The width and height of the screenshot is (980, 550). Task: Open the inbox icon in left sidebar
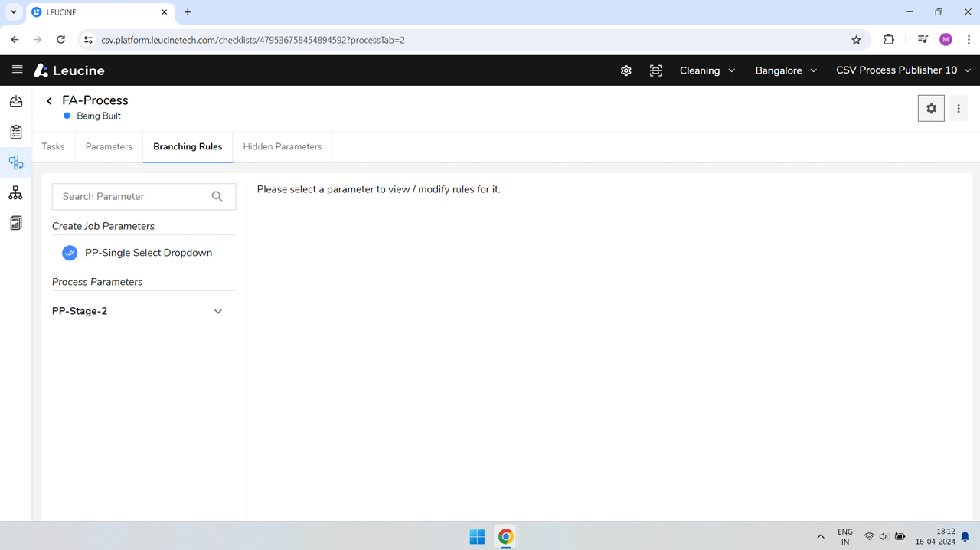pyautogui.click(x=16, y=101)
